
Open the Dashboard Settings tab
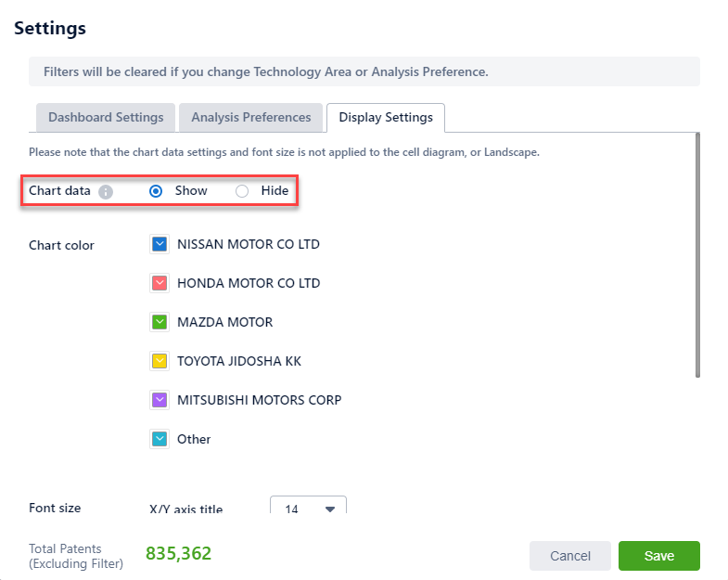pyautogui.click(x=106, y=118)
